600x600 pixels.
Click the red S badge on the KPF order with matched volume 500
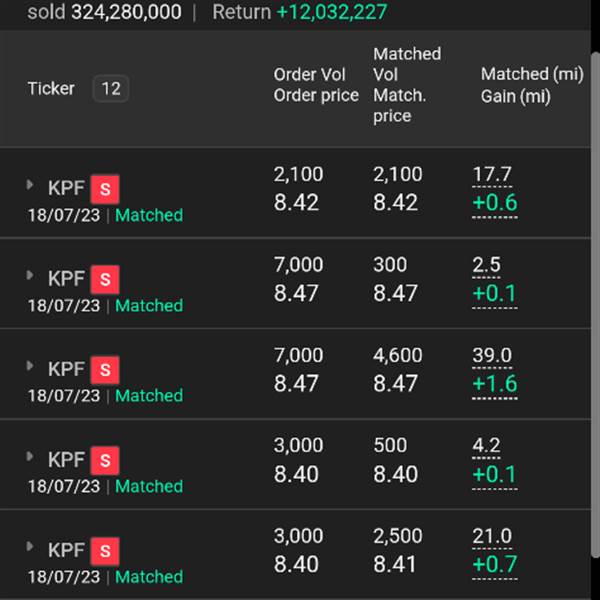point(105,460)
